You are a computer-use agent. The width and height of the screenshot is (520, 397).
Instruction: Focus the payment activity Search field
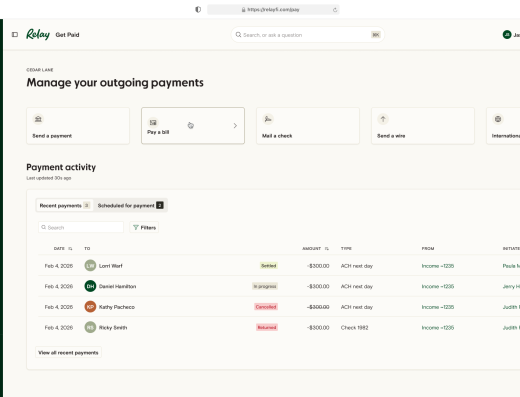(81, 227)
